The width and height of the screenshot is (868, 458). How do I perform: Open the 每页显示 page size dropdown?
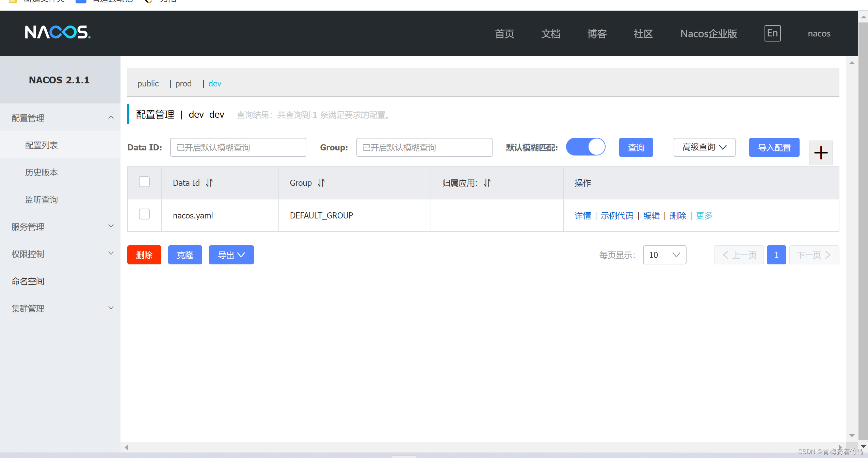pyautogui.click(x=664, y=255)
